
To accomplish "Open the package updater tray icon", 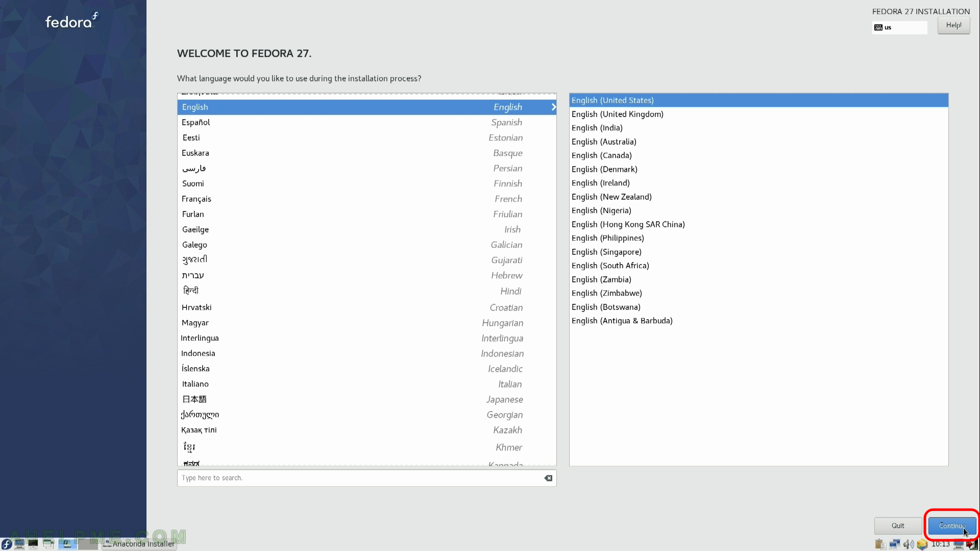I will [x=922, y=544].
